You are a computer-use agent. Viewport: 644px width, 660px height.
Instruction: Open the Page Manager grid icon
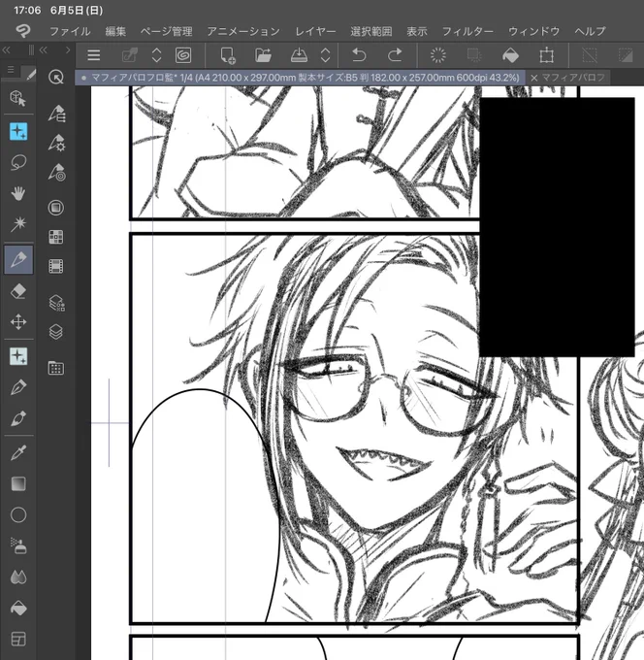click(x=56, y=368)
